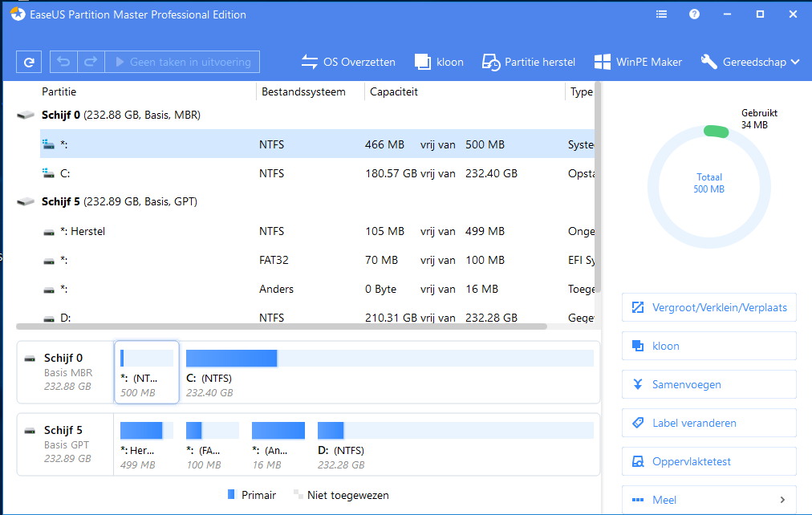Click the C: partition Windows icon
This screenshot has width=812, height=515.
coord(49,173)
